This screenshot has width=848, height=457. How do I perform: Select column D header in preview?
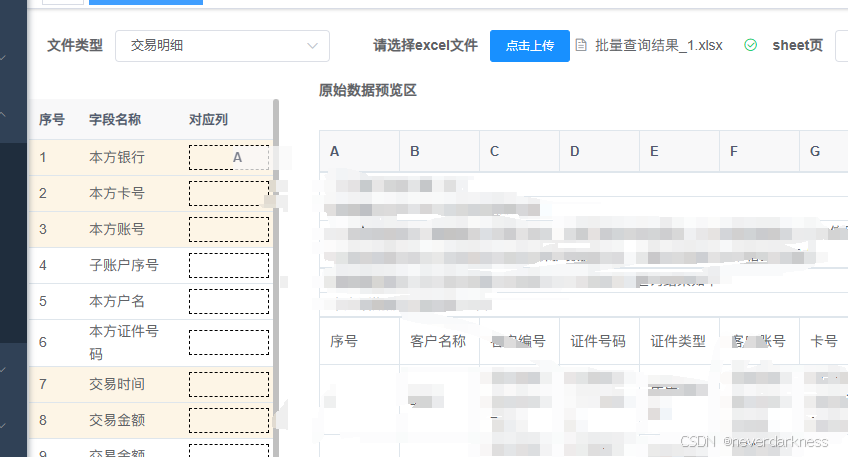pos(599,151)
